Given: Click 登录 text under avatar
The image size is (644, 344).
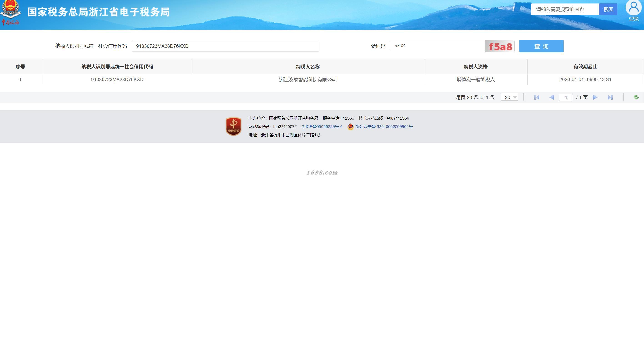Looking at the screenshot, I should pyautogui.click(x=634, y=19).
